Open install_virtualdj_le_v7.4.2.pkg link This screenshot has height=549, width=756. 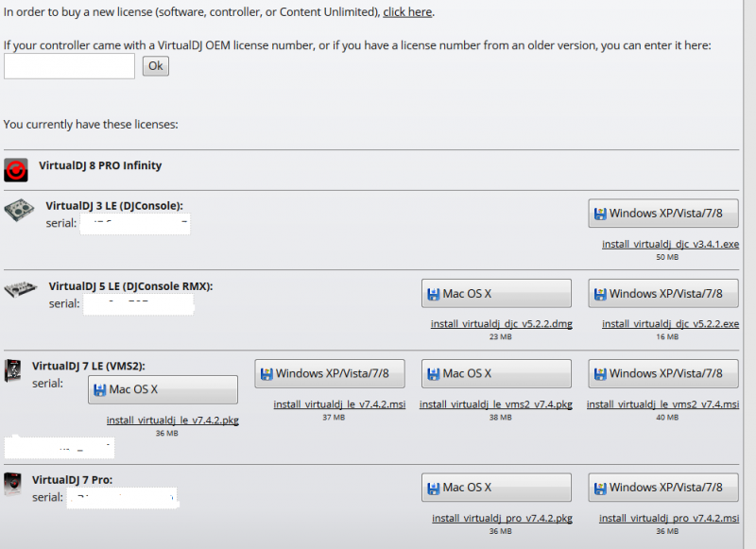coord(173,420)
